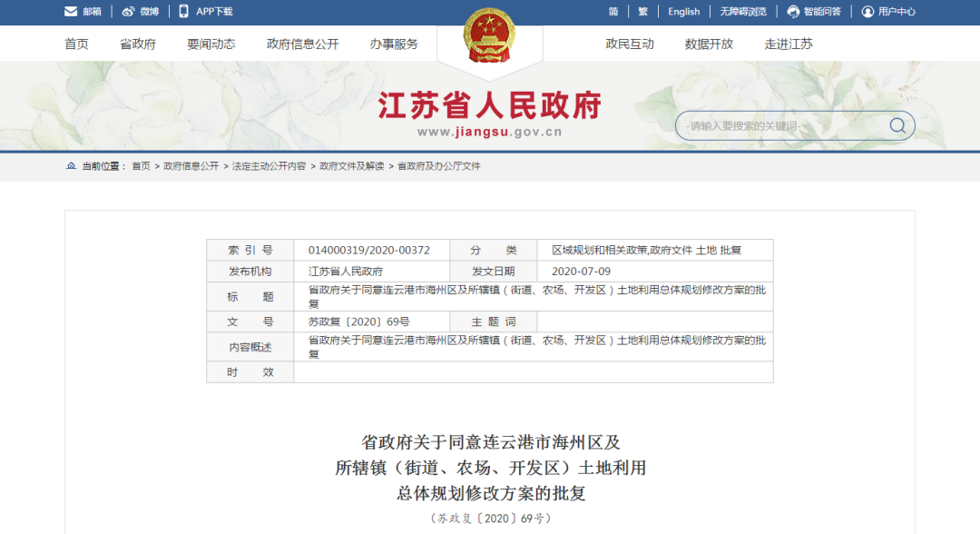The image size is (980, 534).
Task: Open 走进江苏 navigation menu
Action: tap(789, 44)
